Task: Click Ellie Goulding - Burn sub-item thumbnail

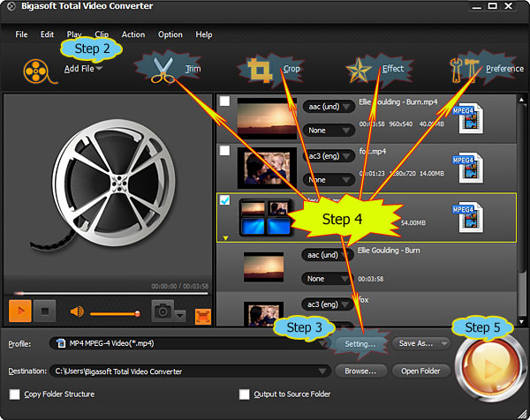Action: coord(263,266)
